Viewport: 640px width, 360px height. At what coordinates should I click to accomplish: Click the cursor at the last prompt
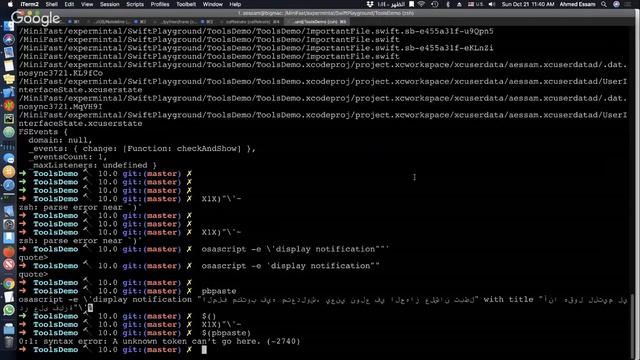(x=204, y=350)
